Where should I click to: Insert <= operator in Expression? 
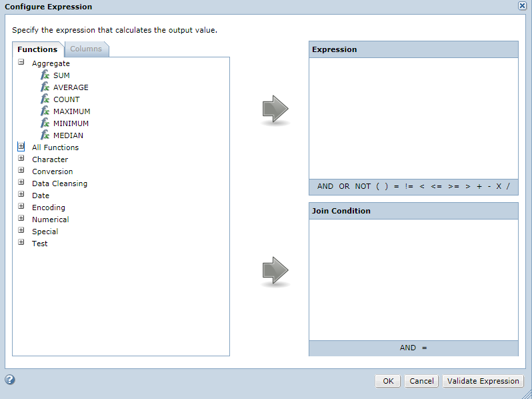tap(436, 186)
